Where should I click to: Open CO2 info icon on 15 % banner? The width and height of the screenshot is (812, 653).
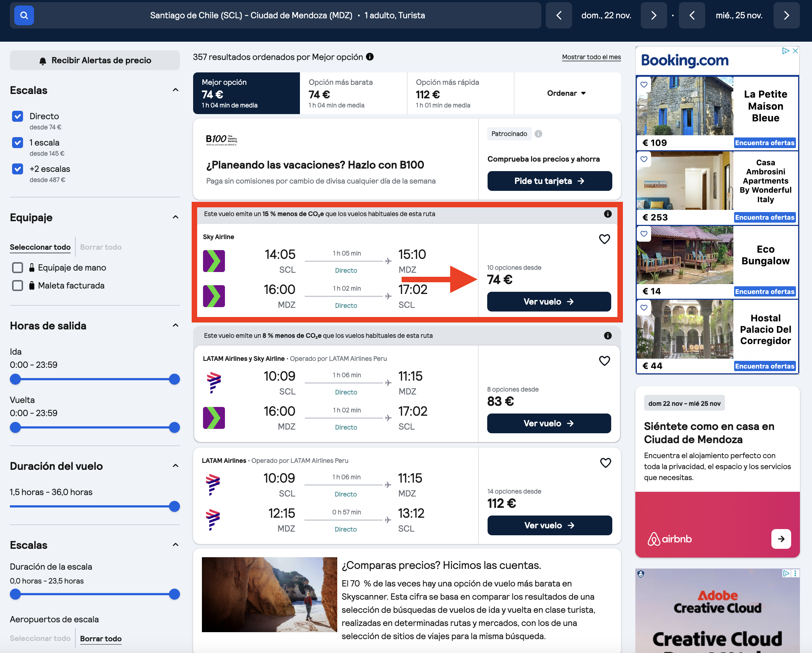click(x=608, y=214)
